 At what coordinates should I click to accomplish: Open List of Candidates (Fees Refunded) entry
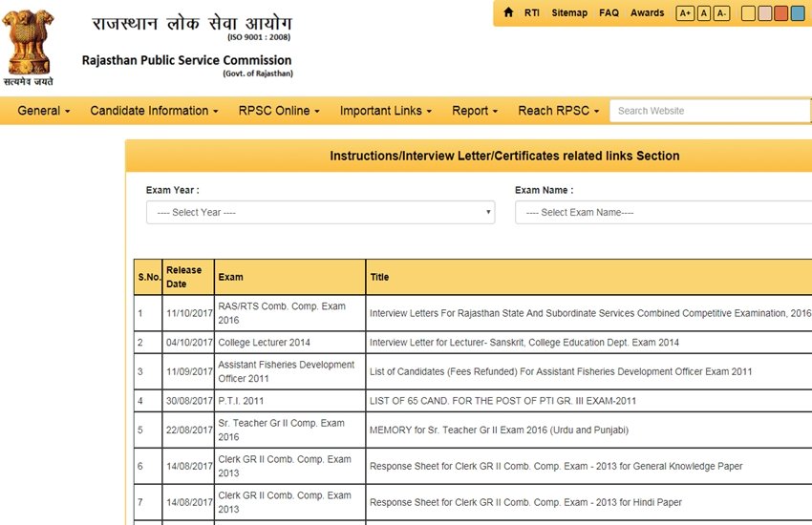561,371
